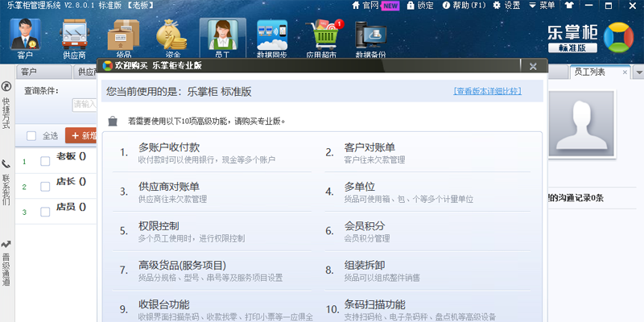Tick the 全选 checkbox
Screen dimensions: 644x322
point(31,136)
